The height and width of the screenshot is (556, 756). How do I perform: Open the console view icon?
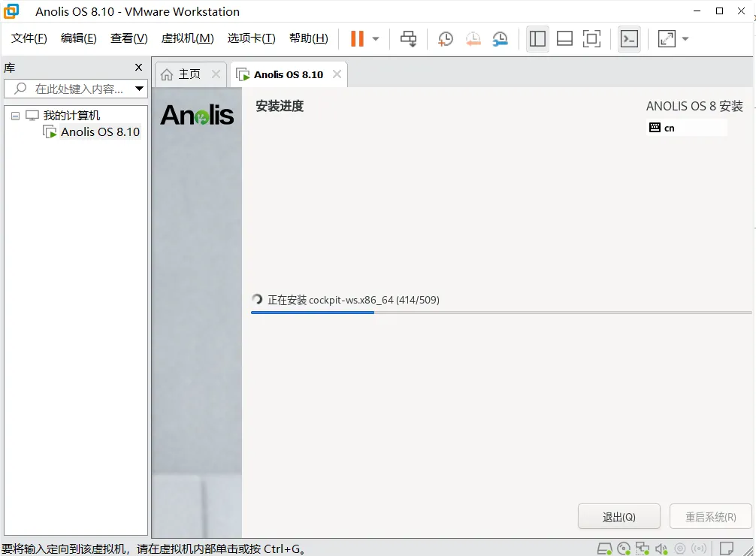pyautogui.click(x=629, y=38)
